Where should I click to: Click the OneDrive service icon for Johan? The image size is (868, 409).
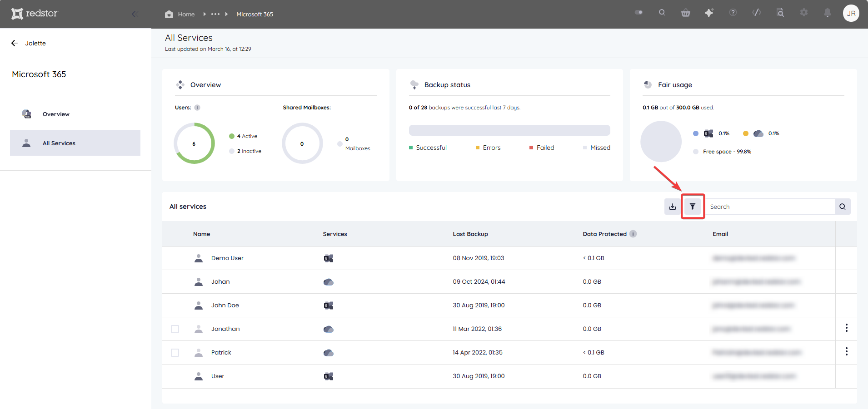329,282
